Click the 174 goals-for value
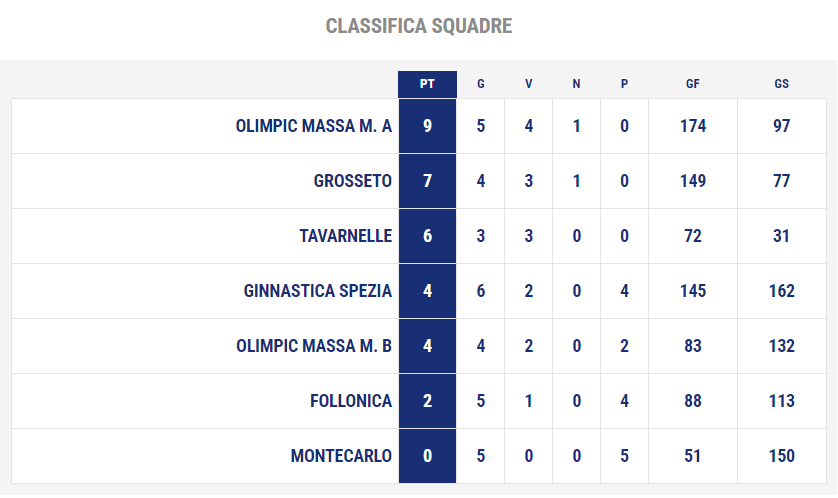The width and height of the screenshot is (838, 498). click(693, 126)
